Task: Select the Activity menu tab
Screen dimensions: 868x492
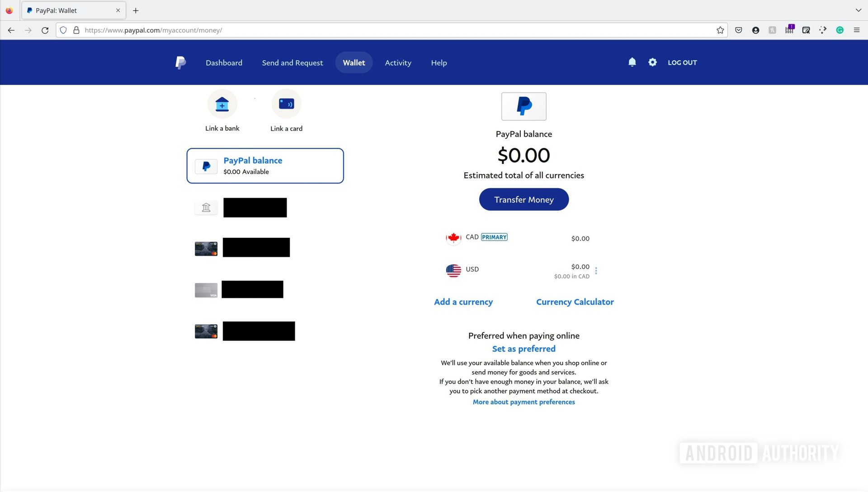Action: (x=398, y=62)
